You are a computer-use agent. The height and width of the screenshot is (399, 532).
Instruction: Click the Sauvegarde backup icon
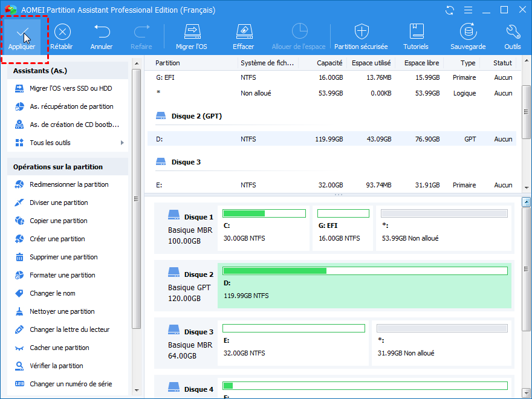click(468, 32)
